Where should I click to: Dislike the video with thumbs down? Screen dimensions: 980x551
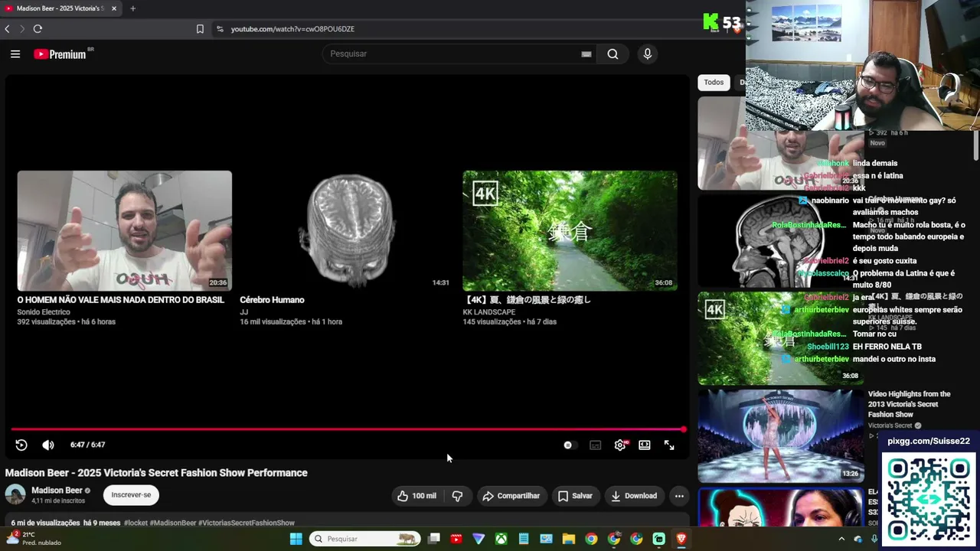point(457,496)
